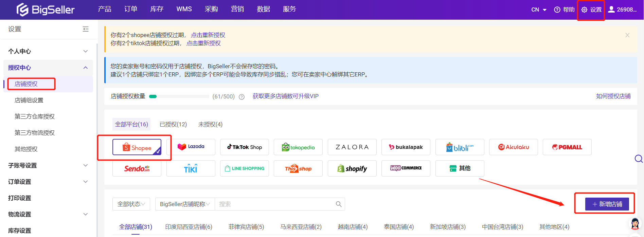Open the customer service avatar chat
The height and width of the screenshot is (237, 644).
(x=635, y=224)
